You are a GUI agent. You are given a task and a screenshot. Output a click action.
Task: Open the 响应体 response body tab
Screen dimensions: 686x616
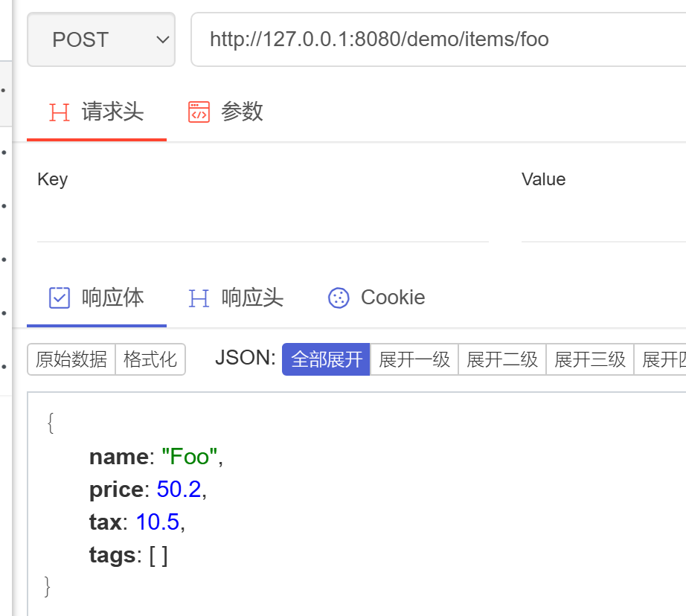pos(96,298)
